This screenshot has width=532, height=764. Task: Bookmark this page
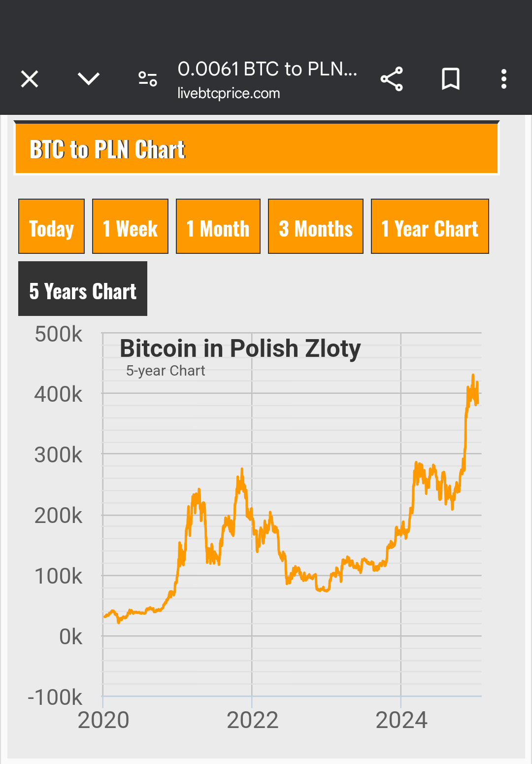point(450,79)
